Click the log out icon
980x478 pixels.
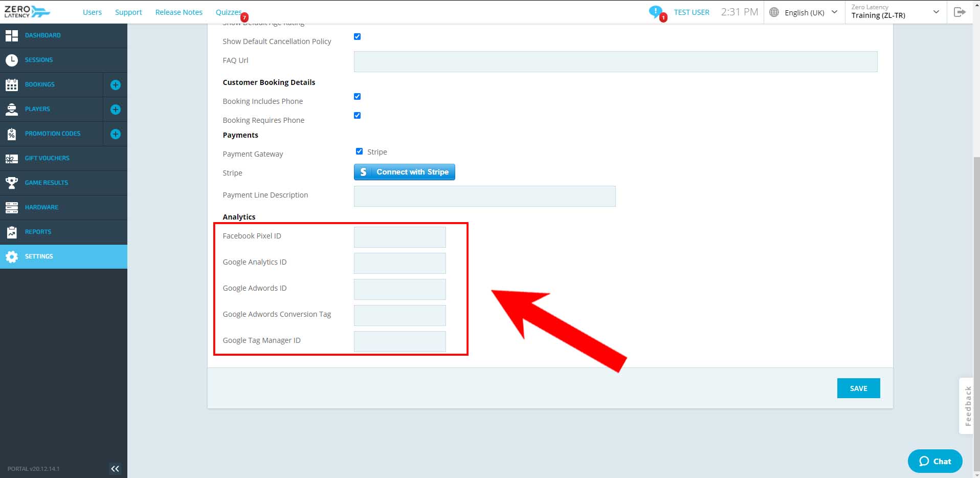(960, 12)
